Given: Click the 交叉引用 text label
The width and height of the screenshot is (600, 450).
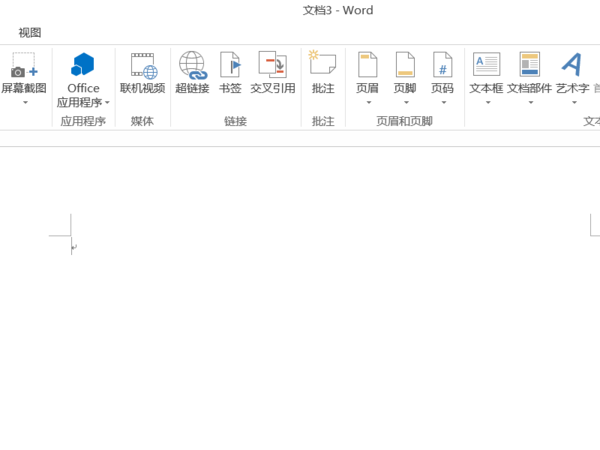Looking at the screenshot, I should click(273, 88).
